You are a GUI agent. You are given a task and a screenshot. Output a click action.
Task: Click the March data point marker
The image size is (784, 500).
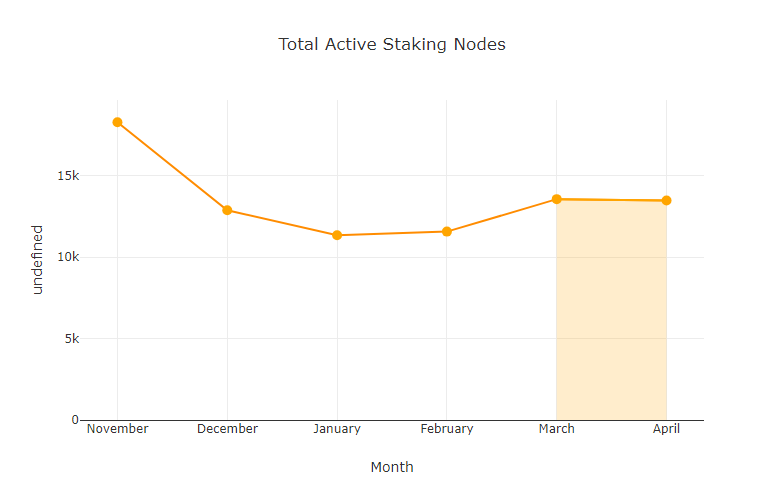click(x=557, y=199)
